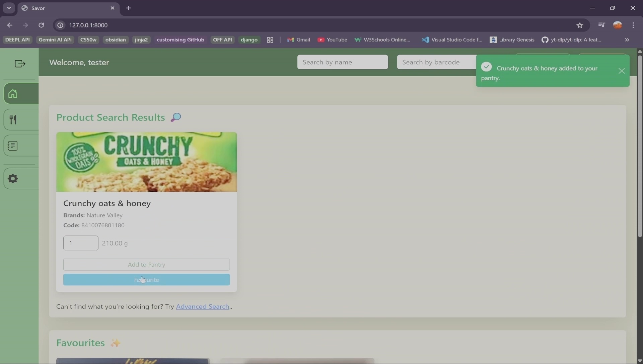This screenshot has height=364, width=643.
Task: Open the Home page from the sidebar
Action: (21, 93)
